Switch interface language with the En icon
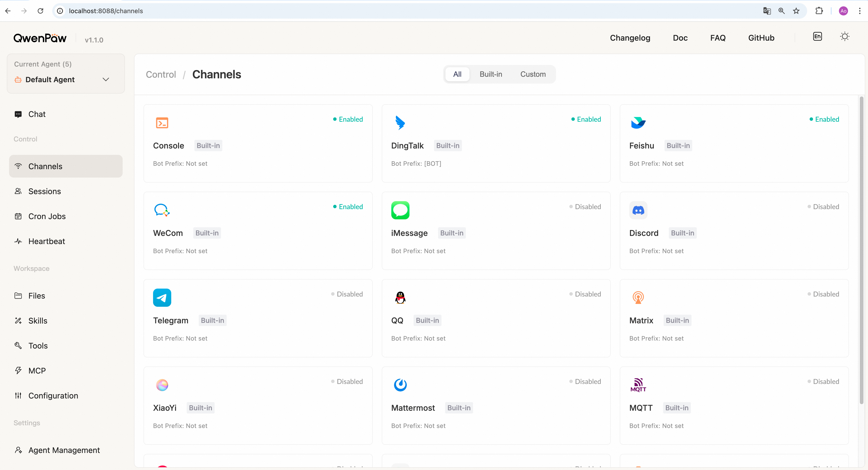Viewport: 868px width, 470px height. [817, 37]
